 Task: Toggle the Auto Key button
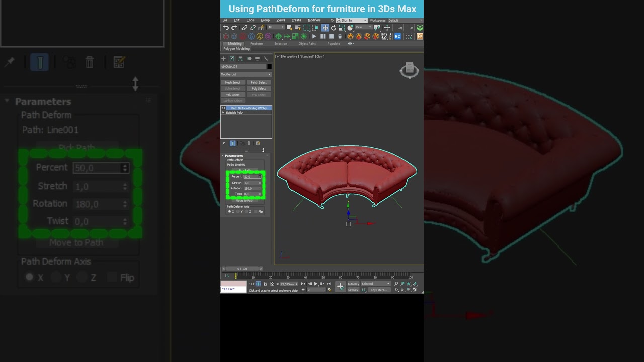[x=353, y=284]
